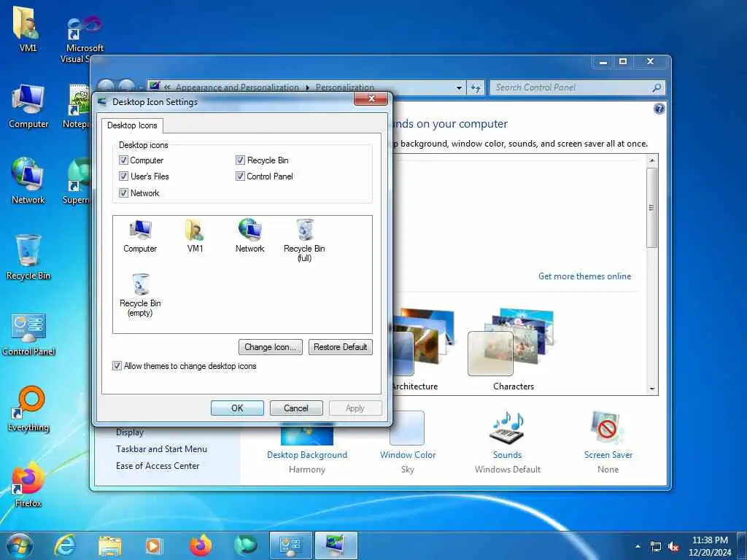Confirm the dialog with OK
Screen dimensions: 747x560
pyautogui.click(x=237, y=408)
